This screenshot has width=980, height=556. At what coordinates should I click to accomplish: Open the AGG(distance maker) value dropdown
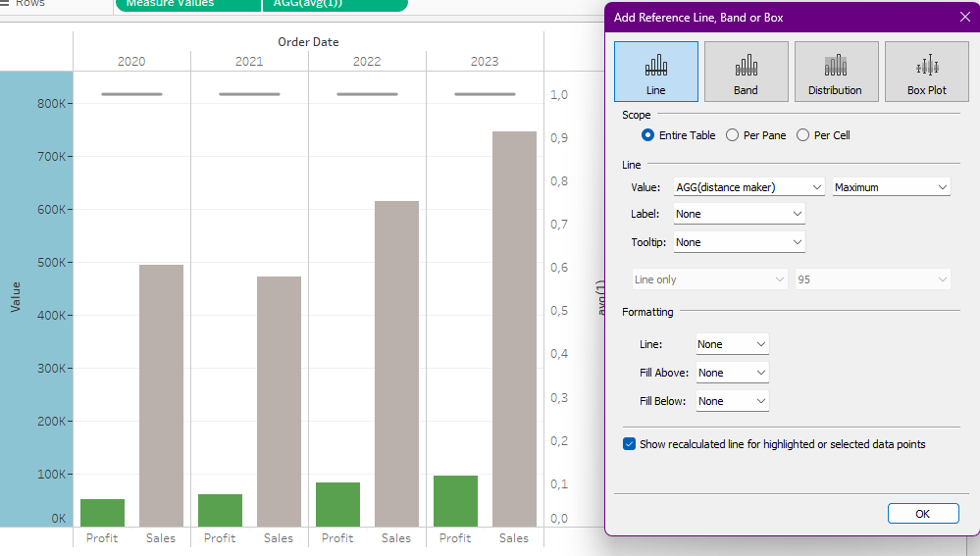click(748, 187)
